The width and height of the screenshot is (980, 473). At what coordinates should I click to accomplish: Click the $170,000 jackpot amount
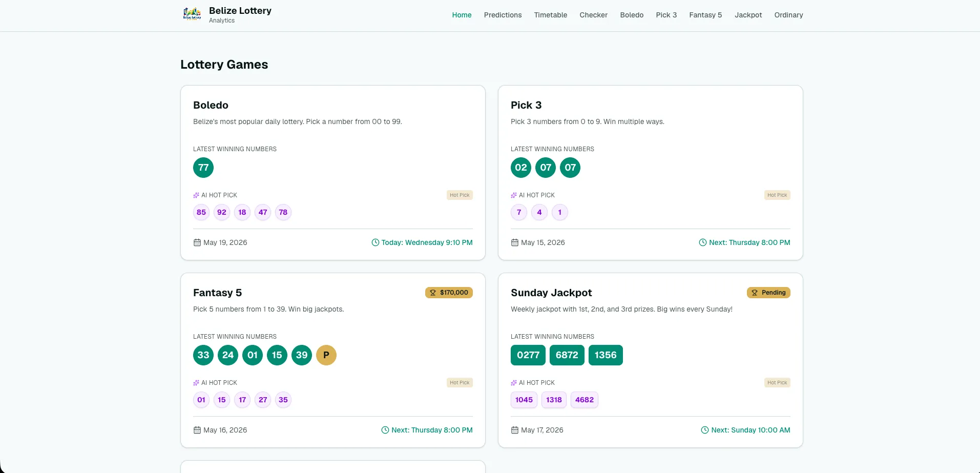coord(454,293)
